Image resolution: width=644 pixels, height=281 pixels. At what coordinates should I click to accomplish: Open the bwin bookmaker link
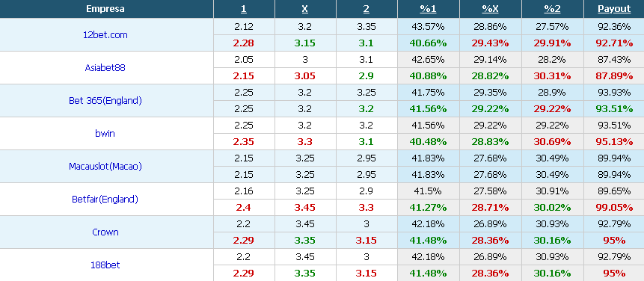tap(105, 133)
